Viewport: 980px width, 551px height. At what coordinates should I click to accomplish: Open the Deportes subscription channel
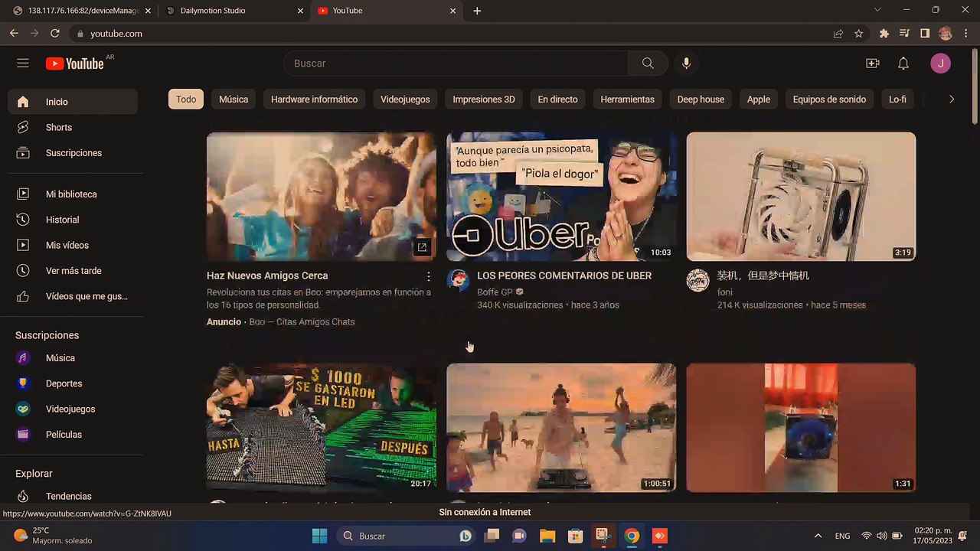73,383
